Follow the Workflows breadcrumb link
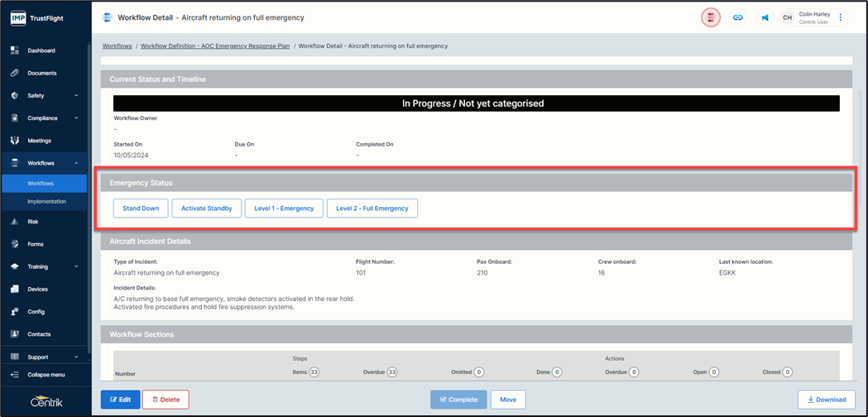 pos(117,46)
